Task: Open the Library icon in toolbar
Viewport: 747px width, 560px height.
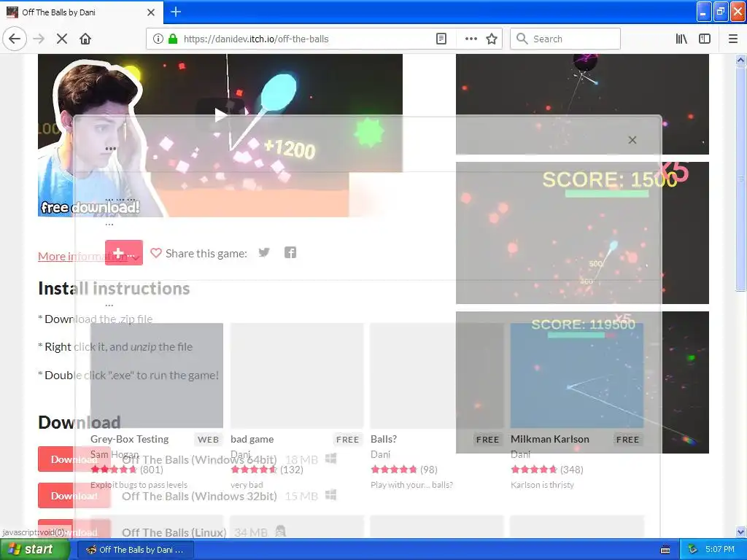Action: pyautogui.click(x=681, y=39)
